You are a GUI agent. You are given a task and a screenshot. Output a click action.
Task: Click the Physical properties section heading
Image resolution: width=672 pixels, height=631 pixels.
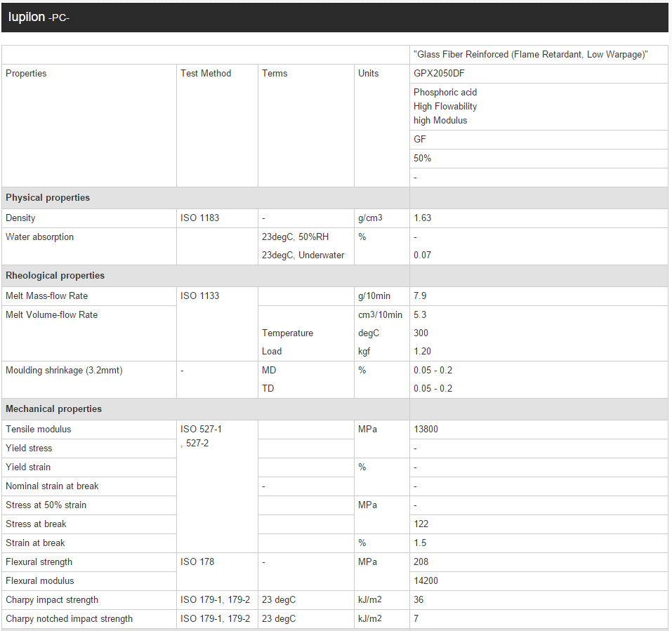coord(48,197)
